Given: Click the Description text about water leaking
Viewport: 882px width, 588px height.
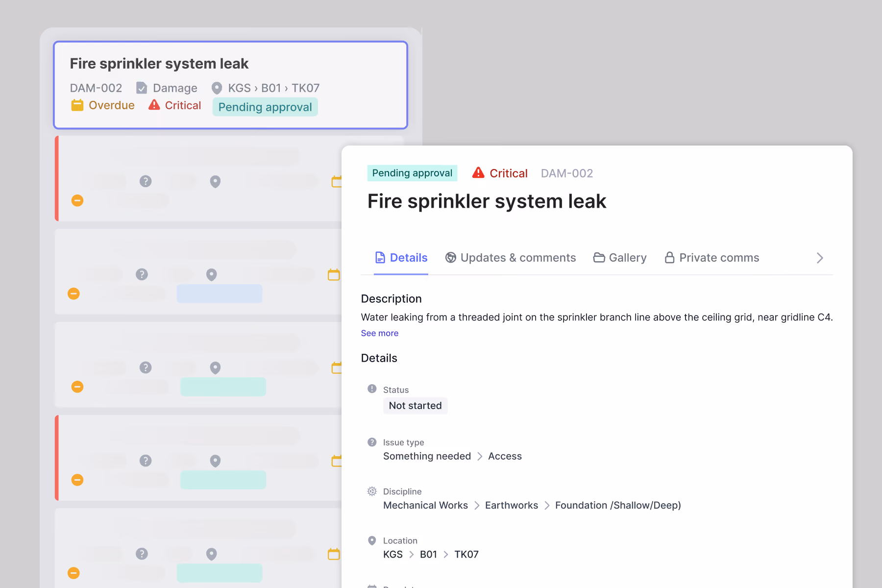Looking at the screenshot, I should coord(597,318).
